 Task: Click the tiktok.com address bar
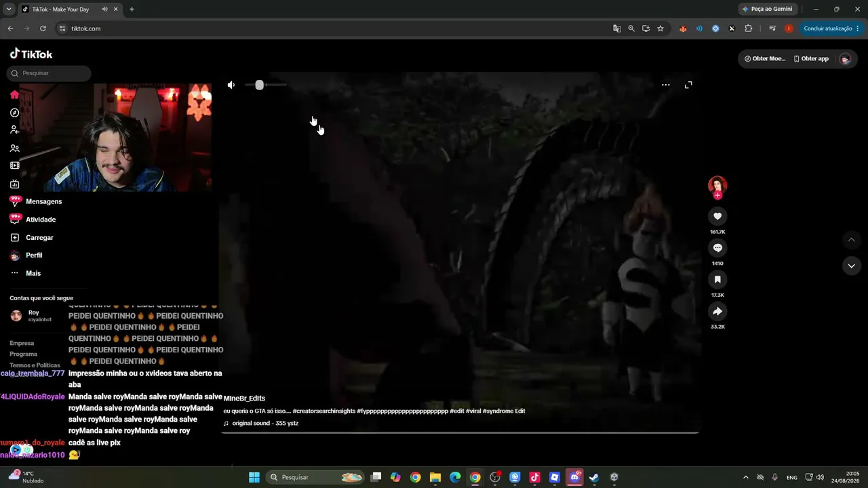click(x=332, y=28)
